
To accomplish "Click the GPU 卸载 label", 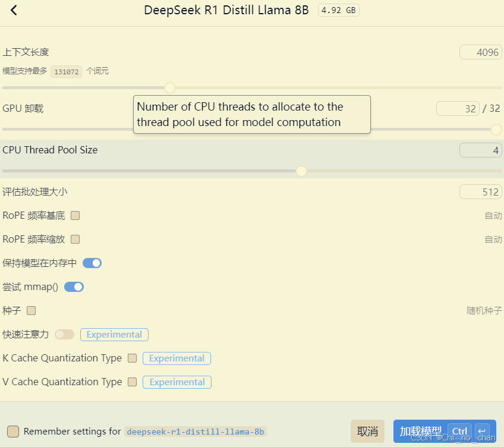I will point(23,108).
